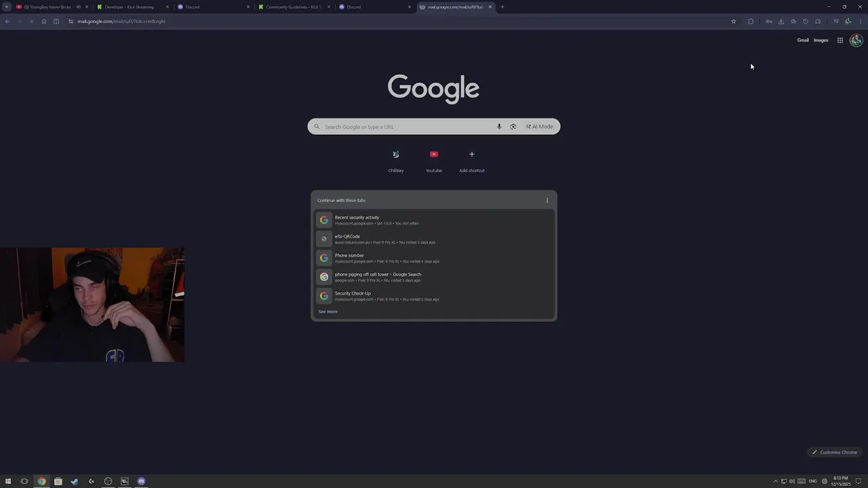868x488 pixels.
Task: Switch the ENG input language indicator
Action: (813, 481)
